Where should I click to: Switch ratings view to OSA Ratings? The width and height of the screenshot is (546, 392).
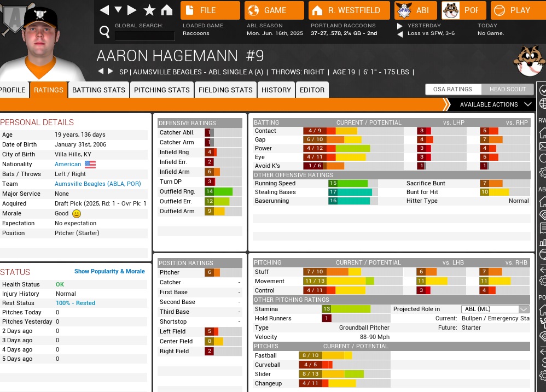tap(452, 90)
